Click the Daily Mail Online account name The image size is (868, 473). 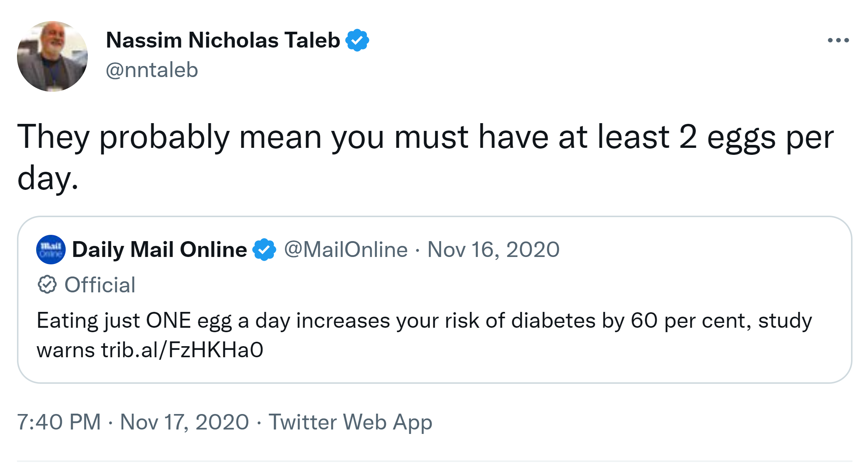click(159, 250)
